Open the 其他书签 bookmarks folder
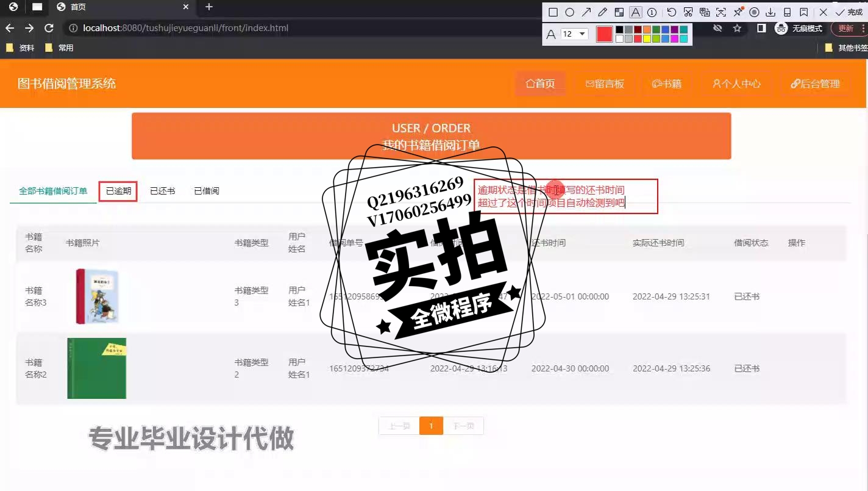The width and height of the screenshot is (868, 491). click(846, 48)
